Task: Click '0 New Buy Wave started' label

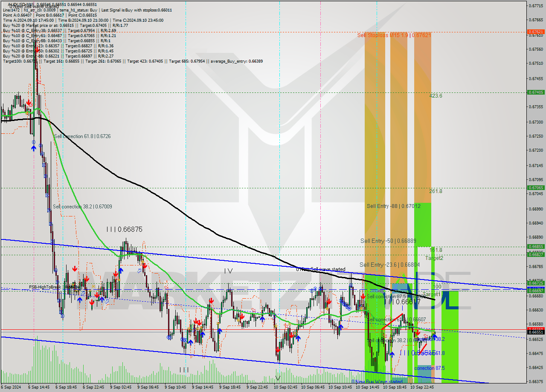Action: point(377,382)
